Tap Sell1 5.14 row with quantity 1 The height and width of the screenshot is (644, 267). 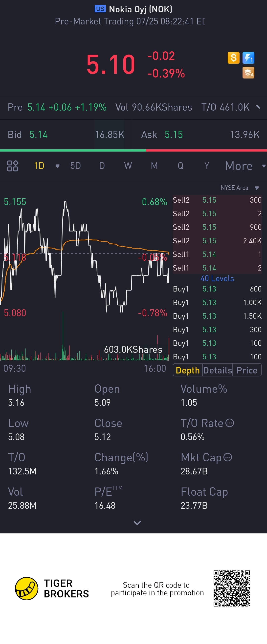pyautogui.click(x=217, y=254)
